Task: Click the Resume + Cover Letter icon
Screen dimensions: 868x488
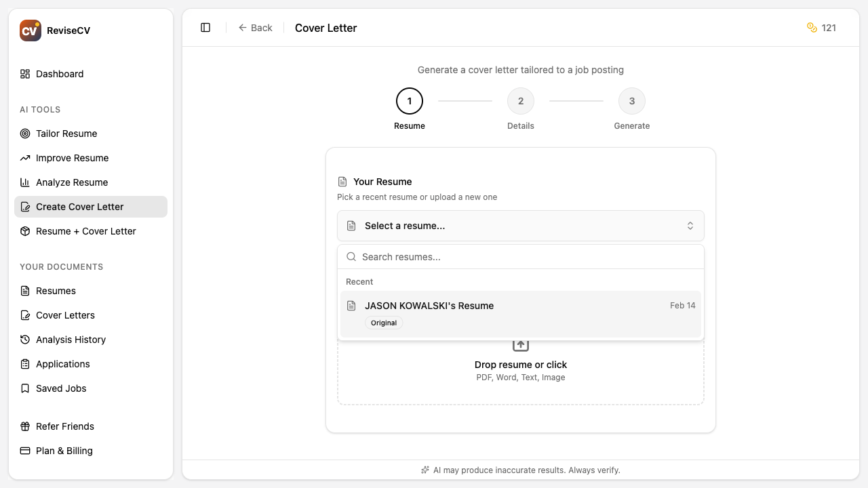Action: (24, 231)
